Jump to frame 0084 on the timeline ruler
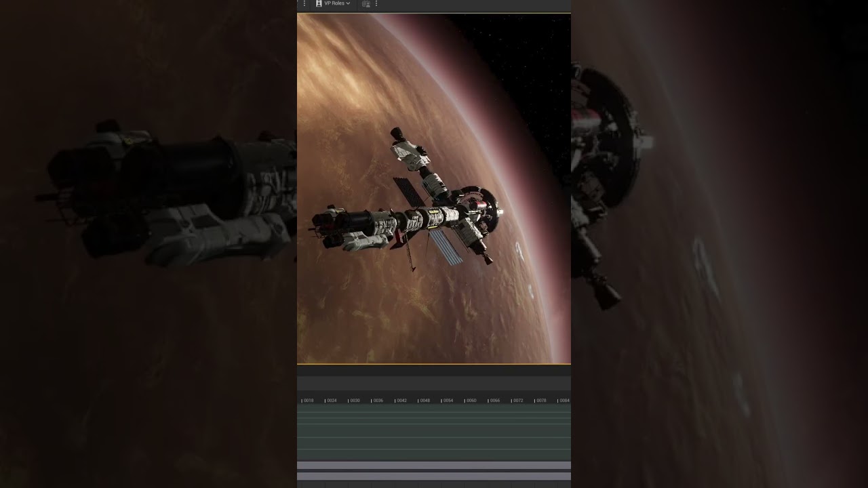Viewport: 868px width, 488px height. (564, 401)
